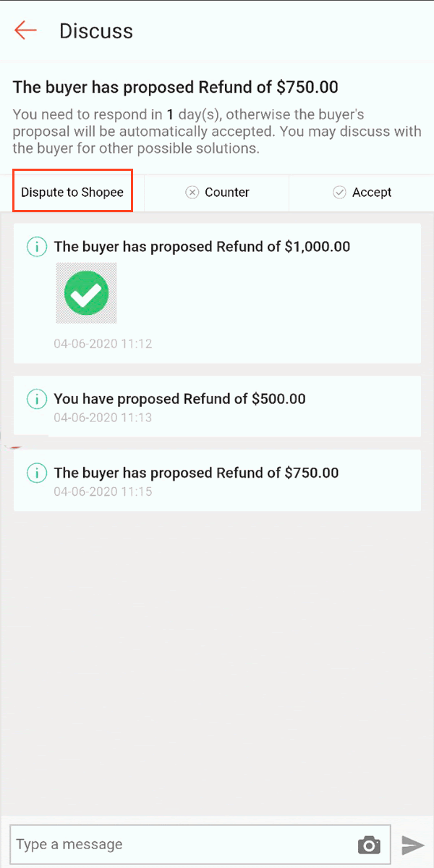
Task: Tap the buyer's $1,000.00 proposal message card
Action: click(x=217, y=293)
